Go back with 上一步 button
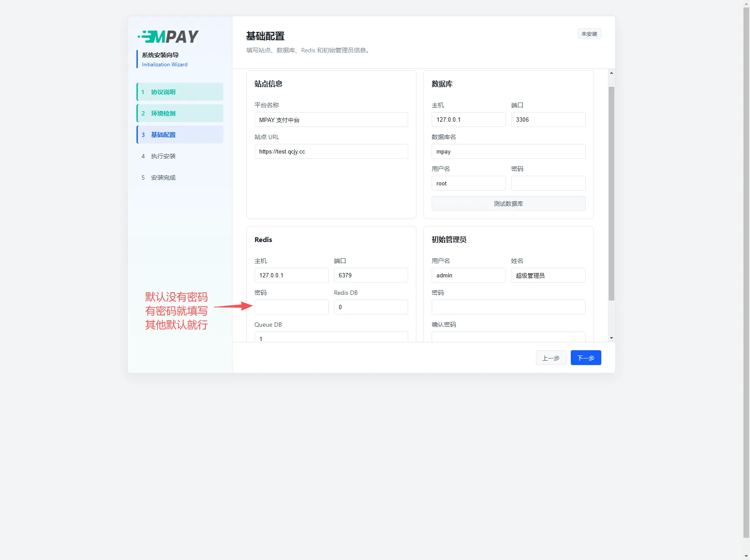This screenshot has height=560, width=750. coord(551,358)
